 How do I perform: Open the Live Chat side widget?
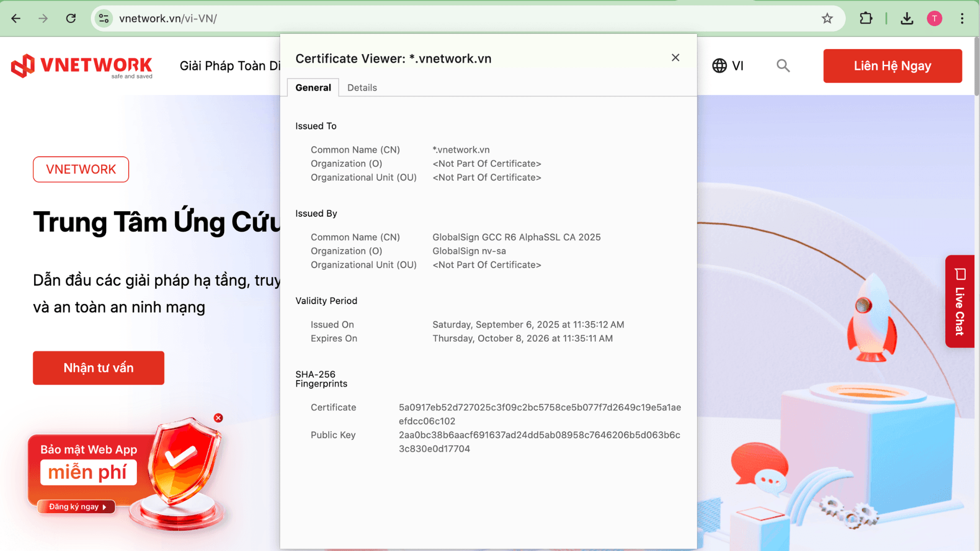coord(960,302)
